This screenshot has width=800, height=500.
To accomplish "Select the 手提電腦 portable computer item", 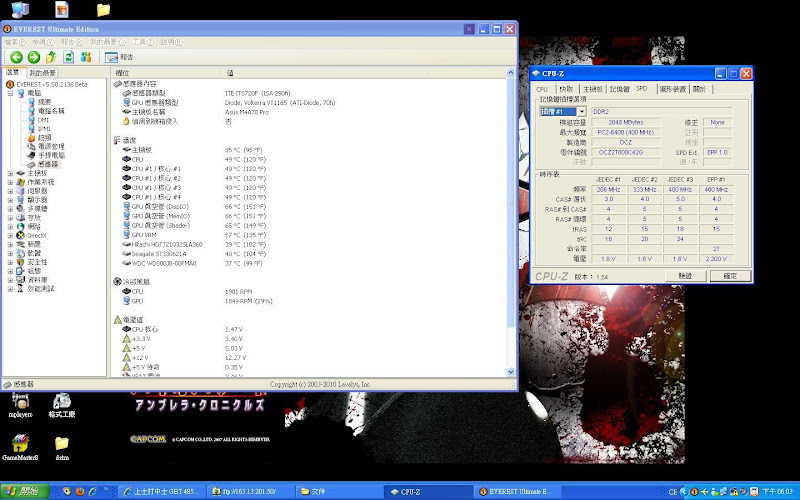I will click(46, 155).
